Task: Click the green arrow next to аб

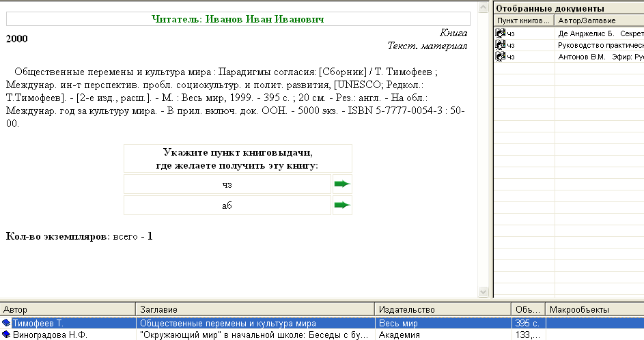Action: pyautogui.click(x=341, y=205)
